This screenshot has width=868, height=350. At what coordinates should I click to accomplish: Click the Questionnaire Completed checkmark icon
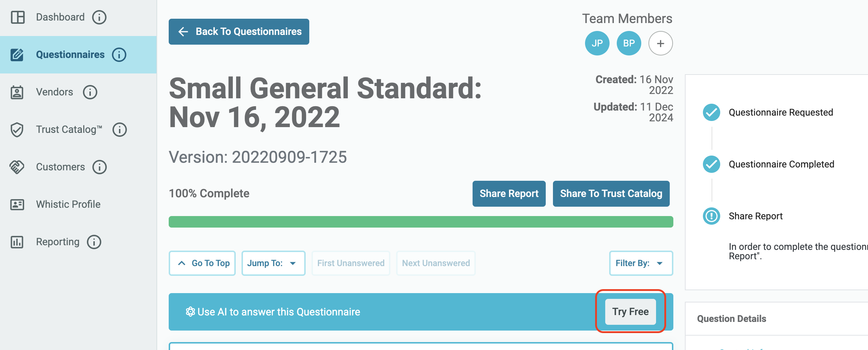pos(712,164)
